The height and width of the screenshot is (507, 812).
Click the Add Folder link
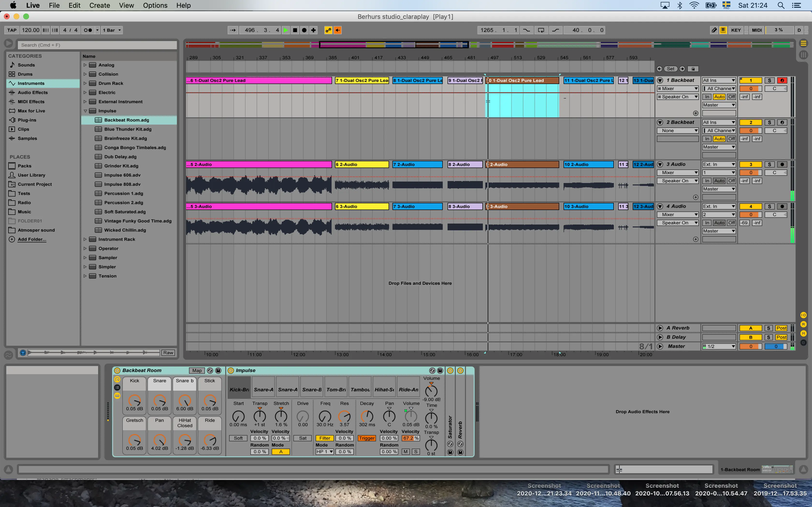pyautogui.click(x=32, y=239)
